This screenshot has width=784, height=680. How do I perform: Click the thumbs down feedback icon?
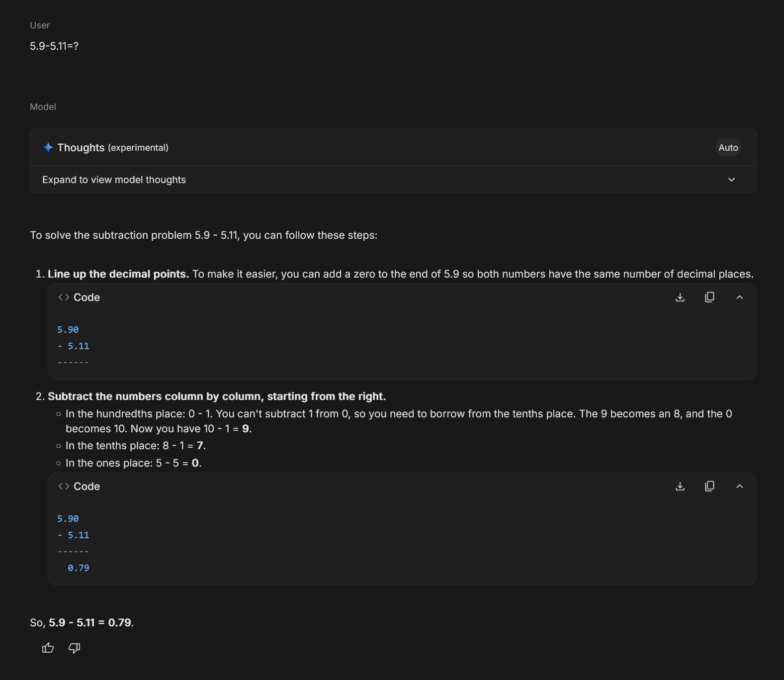pyautogui.click(x=75, y=648)
